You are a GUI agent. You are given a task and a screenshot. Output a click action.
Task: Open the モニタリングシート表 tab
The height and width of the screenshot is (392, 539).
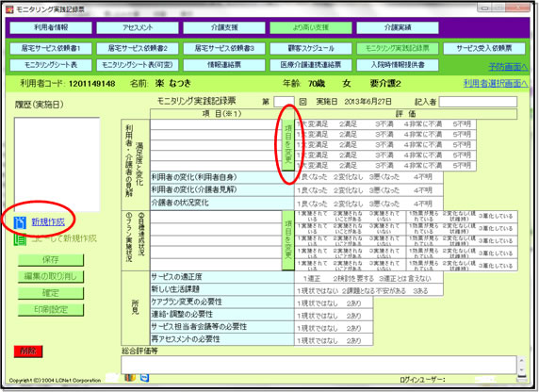tap(51, 65)
